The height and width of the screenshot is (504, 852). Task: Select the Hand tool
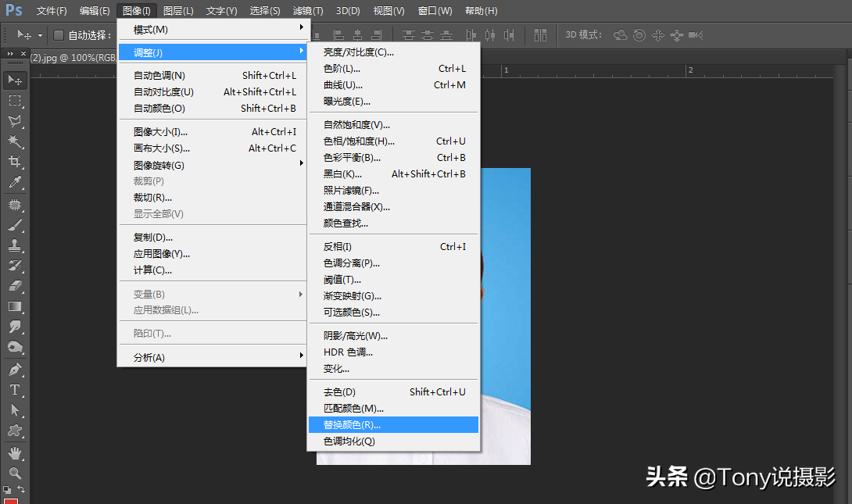(x=15, y=453)
